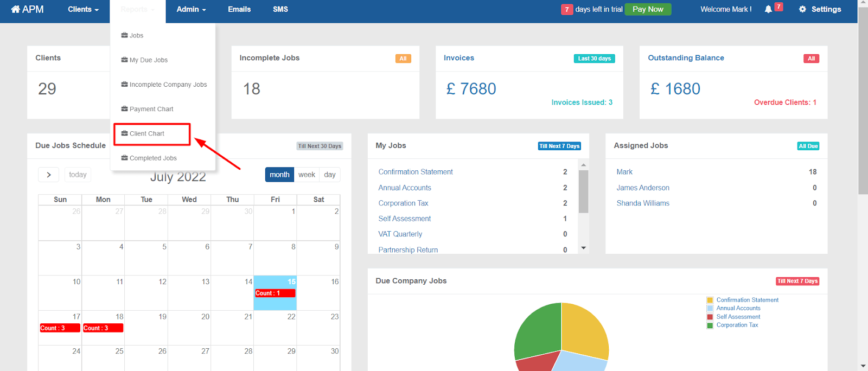
Task: Go to next month with calendar arrow
Action: point(49,175)
